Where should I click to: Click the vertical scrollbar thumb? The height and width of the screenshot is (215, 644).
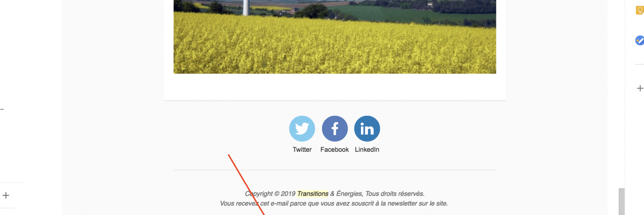pyautogui.click(x=621, y=201)
